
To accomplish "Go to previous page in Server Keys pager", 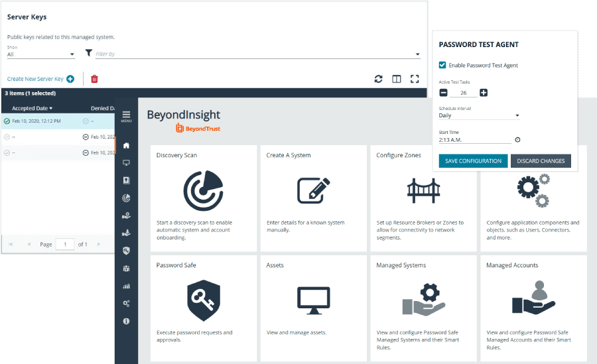I will [29, 244].
